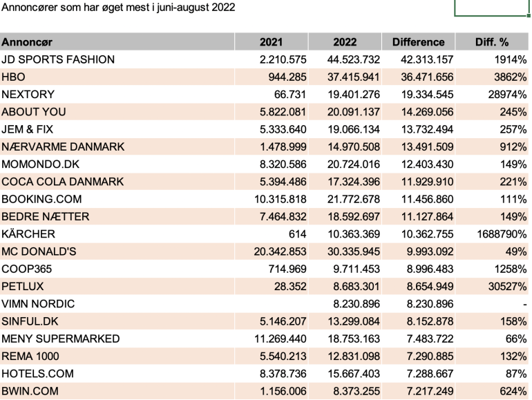Image resolution: width=532 pixels, height=400 pixels.
Task: Select the 'HBO' advertiser cell
Action: 117,77
